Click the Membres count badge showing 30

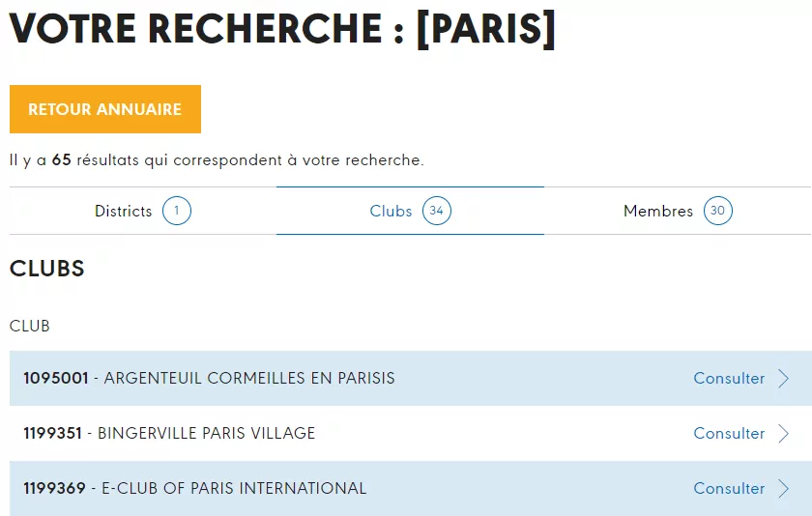pyautogui.click(x=717, y=211)
